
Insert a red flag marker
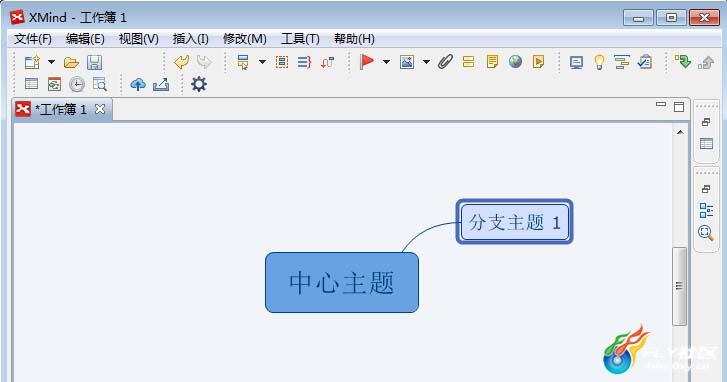(367, 62)
